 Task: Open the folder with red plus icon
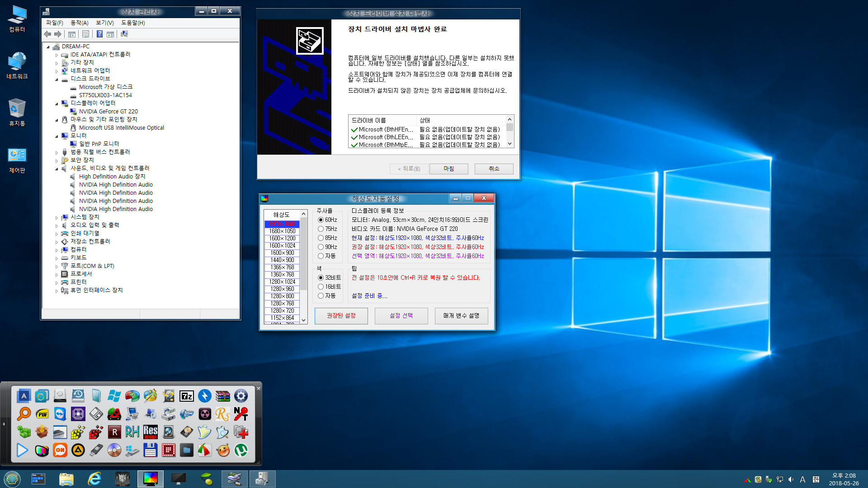point(241,432)
